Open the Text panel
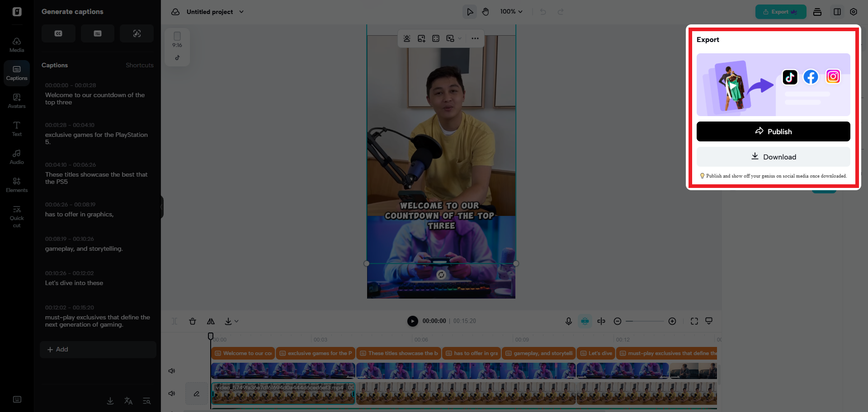The width and height of the screenshot is (868, 412). tap(16, 128)
